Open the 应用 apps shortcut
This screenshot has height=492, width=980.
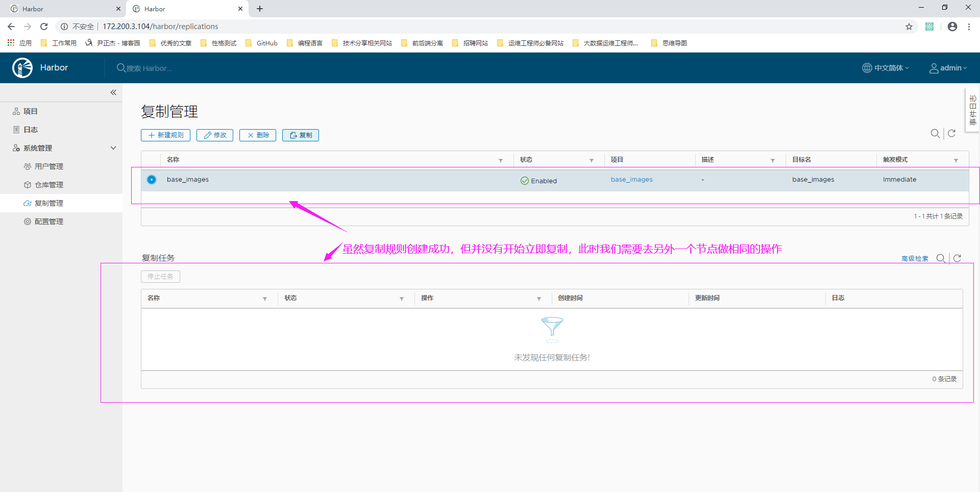click(19, 43)
